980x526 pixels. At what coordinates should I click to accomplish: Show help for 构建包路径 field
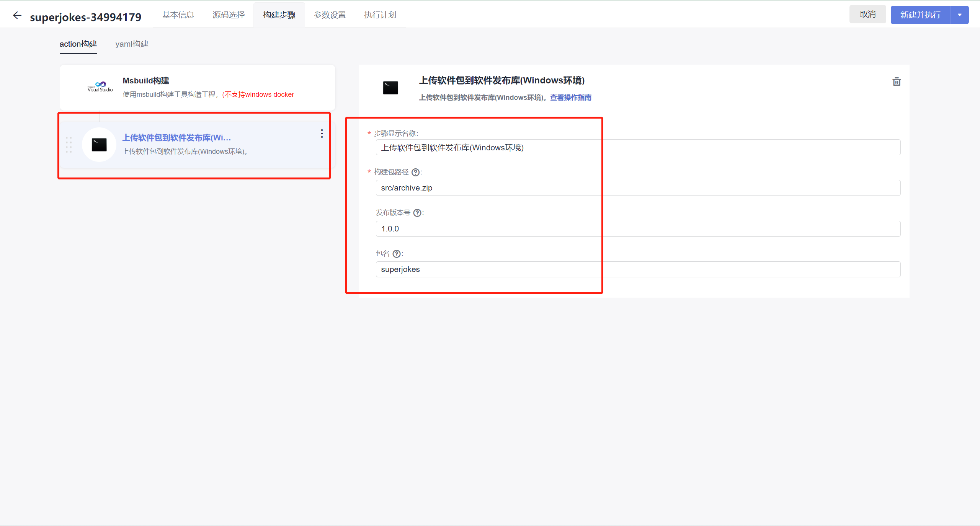pyautogui.click(x=415, y=172)
